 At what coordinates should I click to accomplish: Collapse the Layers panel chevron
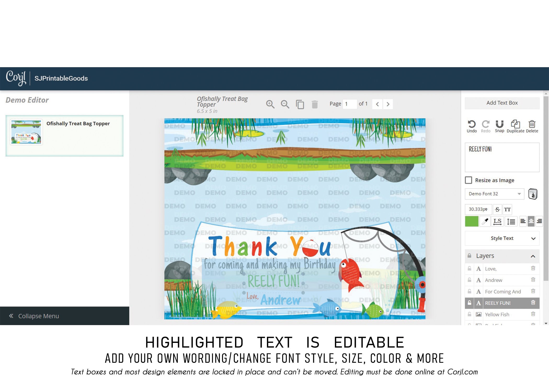(x=533, y=256)
